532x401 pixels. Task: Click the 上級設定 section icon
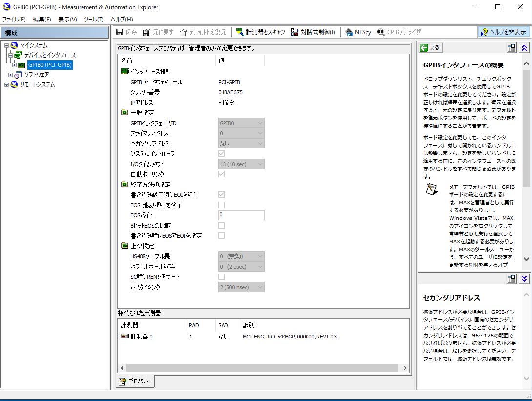tap(125, 246)
